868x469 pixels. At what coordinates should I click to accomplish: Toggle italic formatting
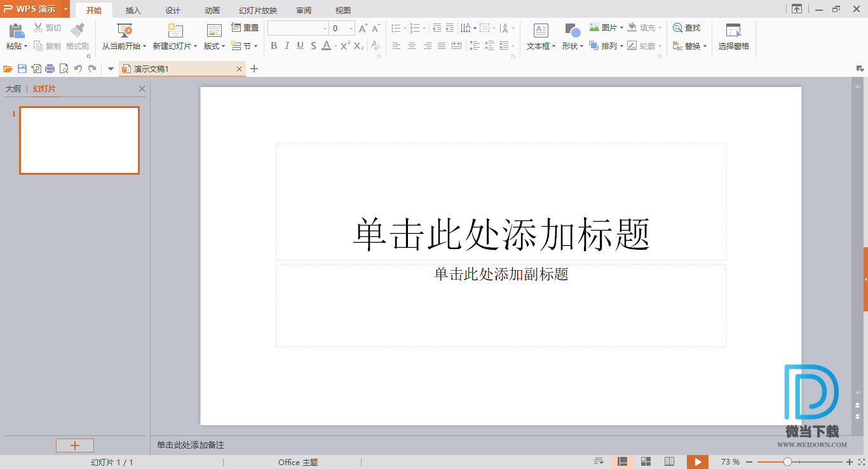[287, 46]
